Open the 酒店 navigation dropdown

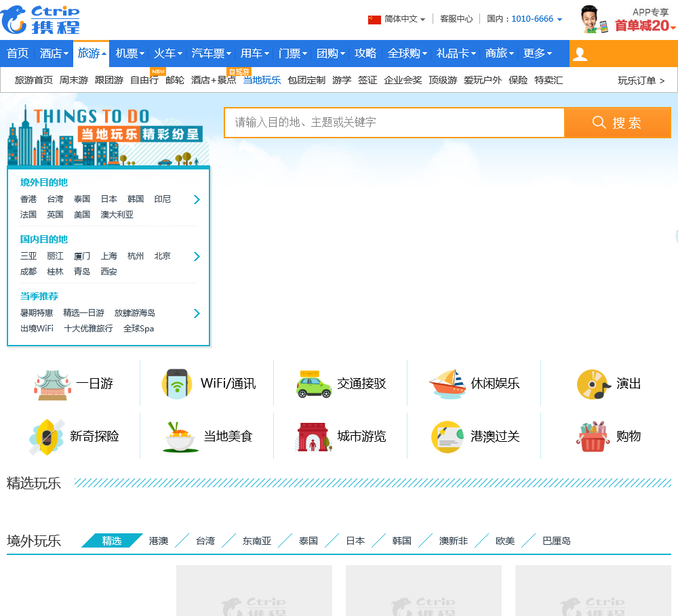pos(54,54)
